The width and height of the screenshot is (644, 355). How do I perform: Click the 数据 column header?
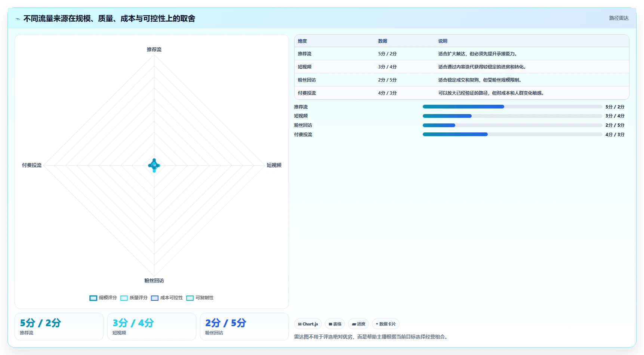pyautogui.click(x=382, y=41)
